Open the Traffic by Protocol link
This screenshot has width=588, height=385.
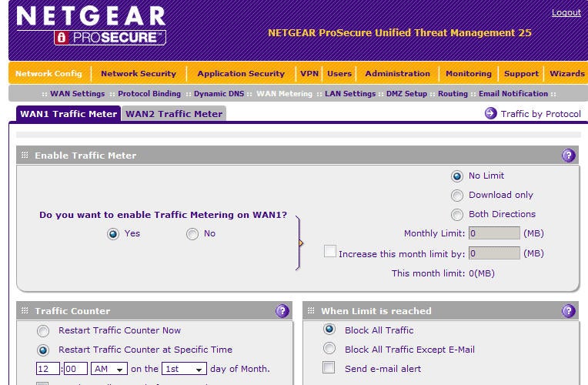coord(540,114)
